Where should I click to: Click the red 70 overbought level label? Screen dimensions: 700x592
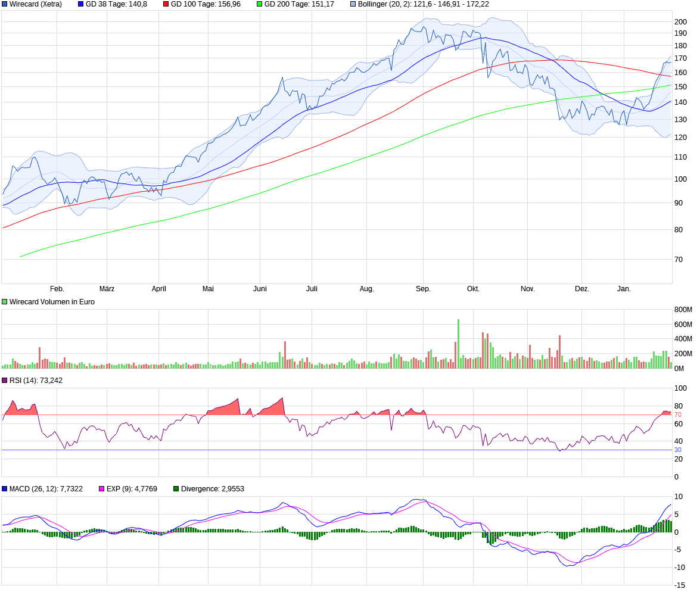click(678, 415)
